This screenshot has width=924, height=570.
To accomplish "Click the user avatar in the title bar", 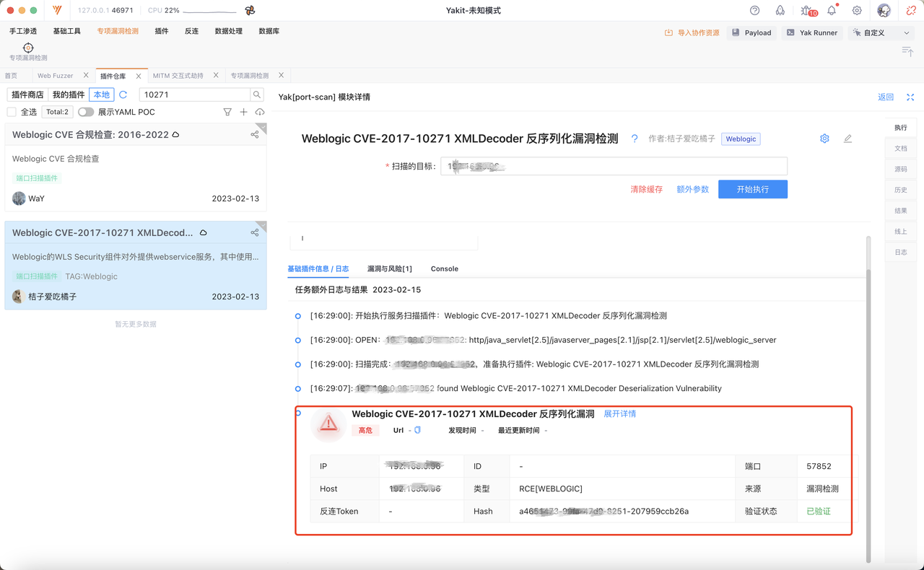I will pyautogui.click(x=884, y=11).
